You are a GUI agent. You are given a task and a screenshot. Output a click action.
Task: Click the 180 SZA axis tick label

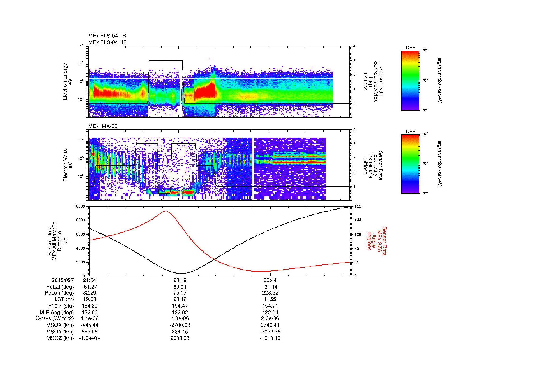tap(358, 206)
